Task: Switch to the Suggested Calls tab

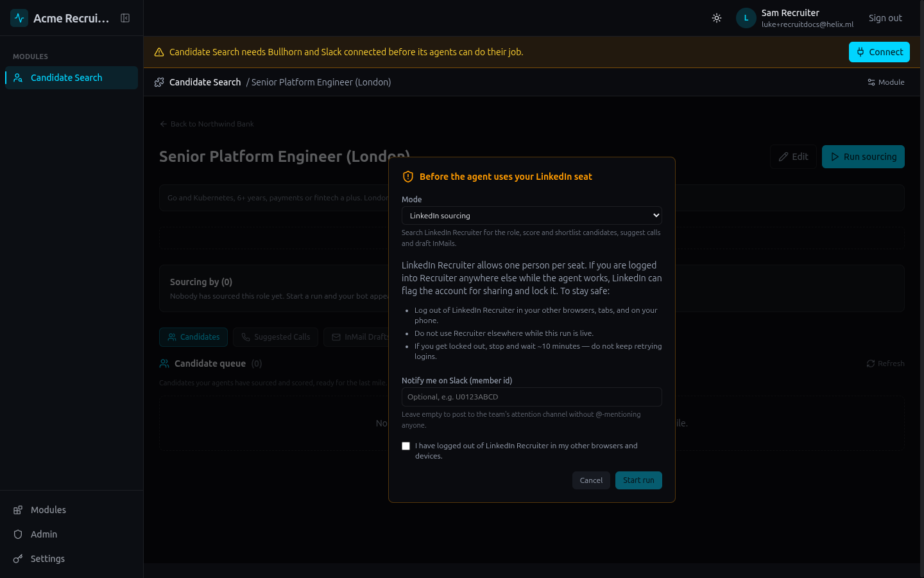Action: tap(275, 337)
